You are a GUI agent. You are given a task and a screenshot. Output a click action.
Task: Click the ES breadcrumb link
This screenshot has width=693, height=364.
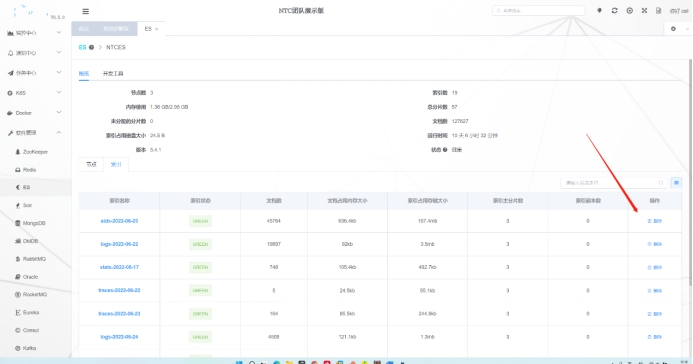(x=83, y=47)
